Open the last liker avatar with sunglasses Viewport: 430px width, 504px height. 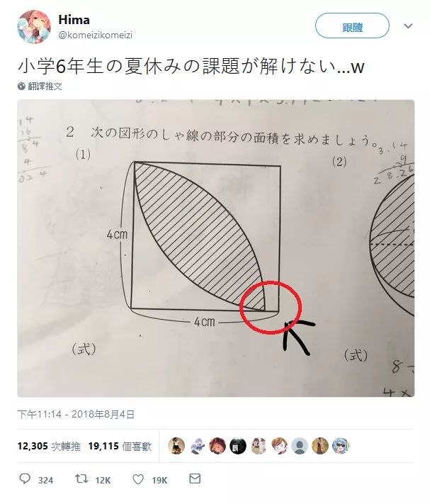(x=341, y=446)
